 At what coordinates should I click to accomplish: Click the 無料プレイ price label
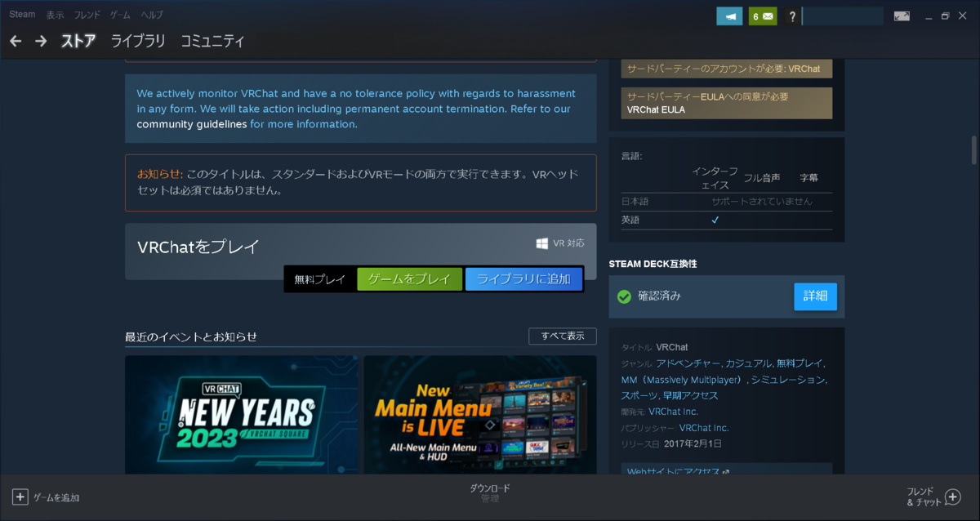coord(319,279)
